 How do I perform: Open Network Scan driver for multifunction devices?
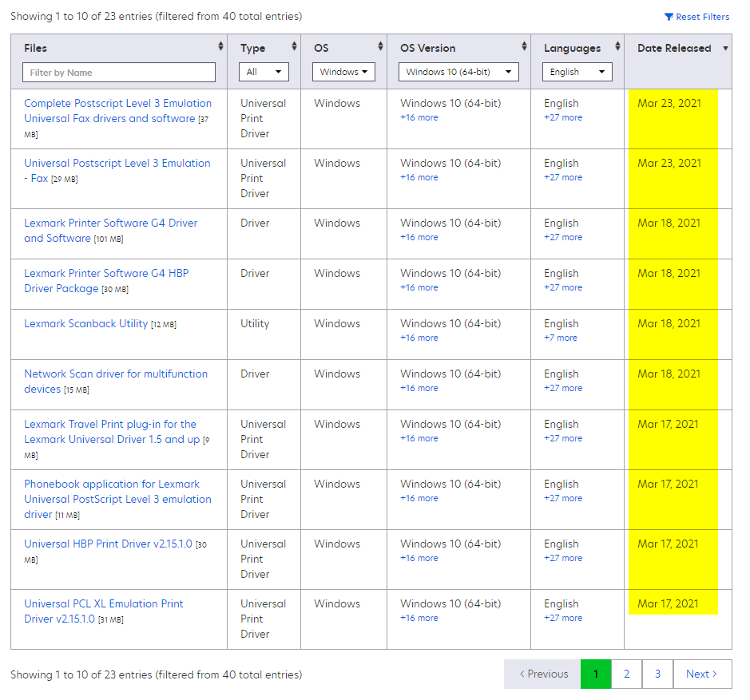116,374
